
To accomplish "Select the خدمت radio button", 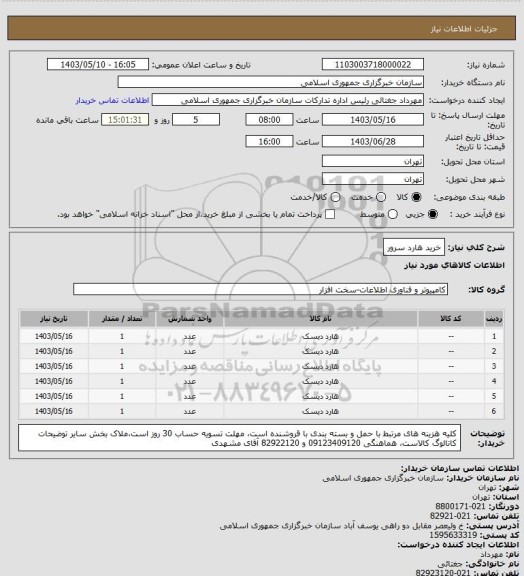I will [x=381, y=197].
